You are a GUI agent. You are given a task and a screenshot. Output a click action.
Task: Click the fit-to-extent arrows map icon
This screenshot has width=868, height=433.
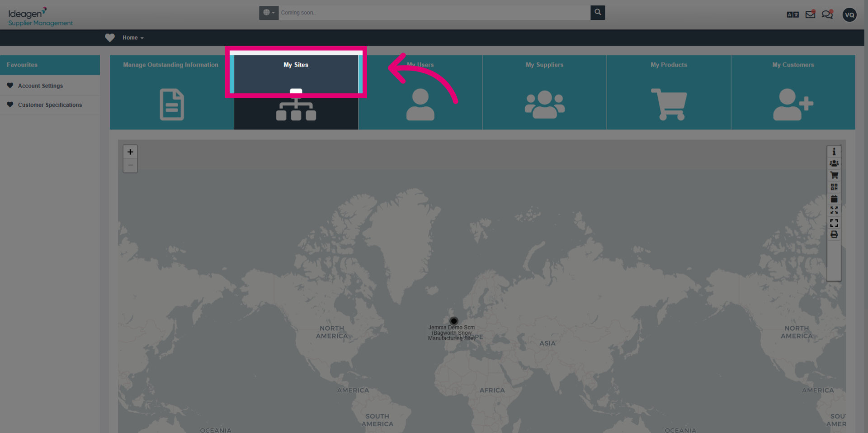pos(834,210)
